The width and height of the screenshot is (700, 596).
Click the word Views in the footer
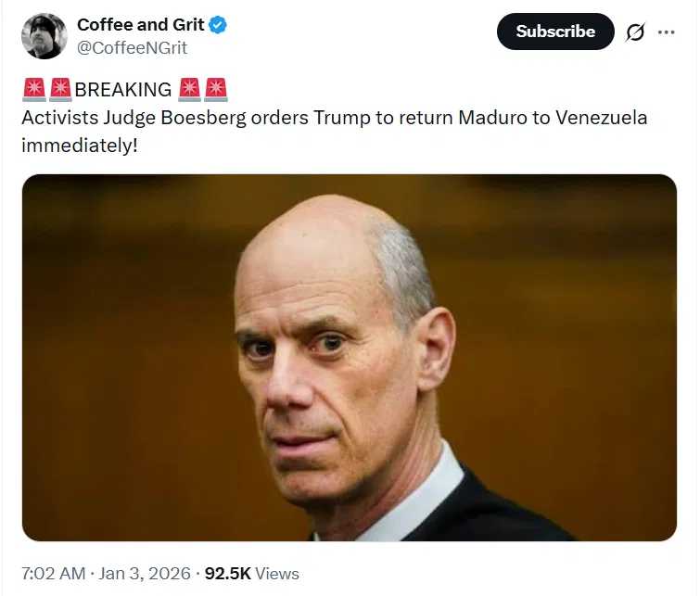click(277, 573)
